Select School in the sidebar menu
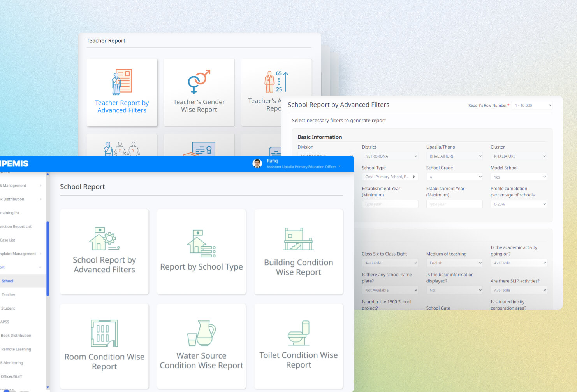 (8, 281)
